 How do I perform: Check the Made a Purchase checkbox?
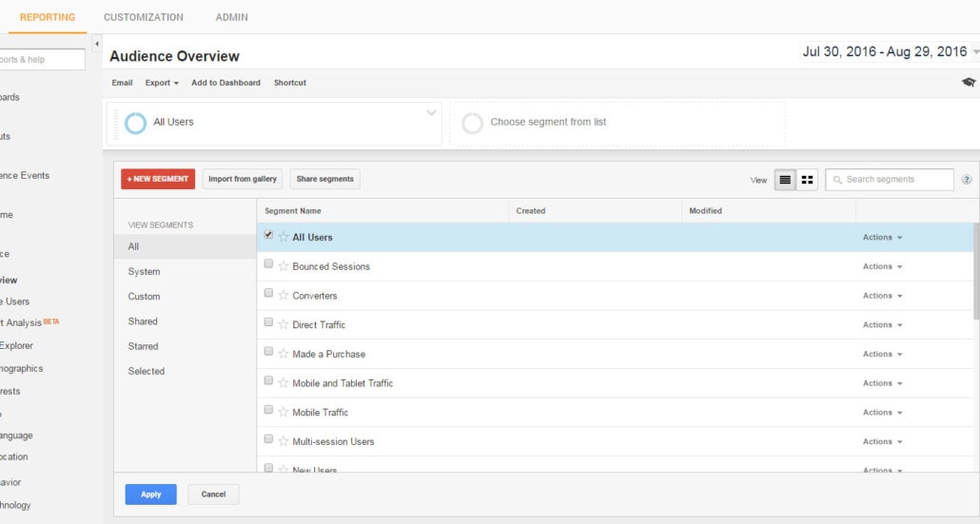pyautogui.click(x=268, y=352)
